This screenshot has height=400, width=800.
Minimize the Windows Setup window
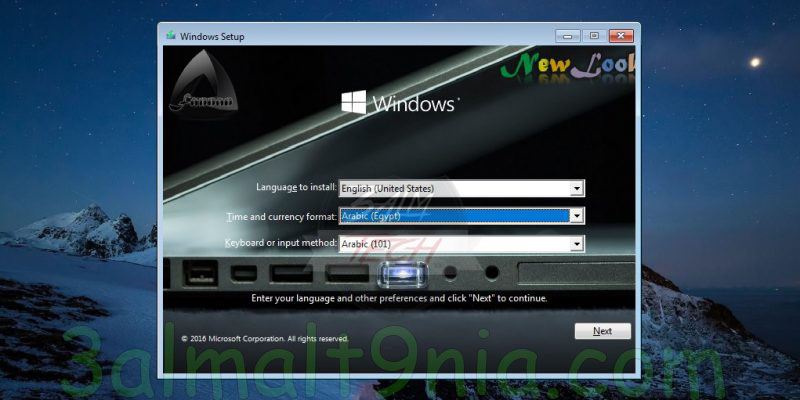(x=568, y=36)
